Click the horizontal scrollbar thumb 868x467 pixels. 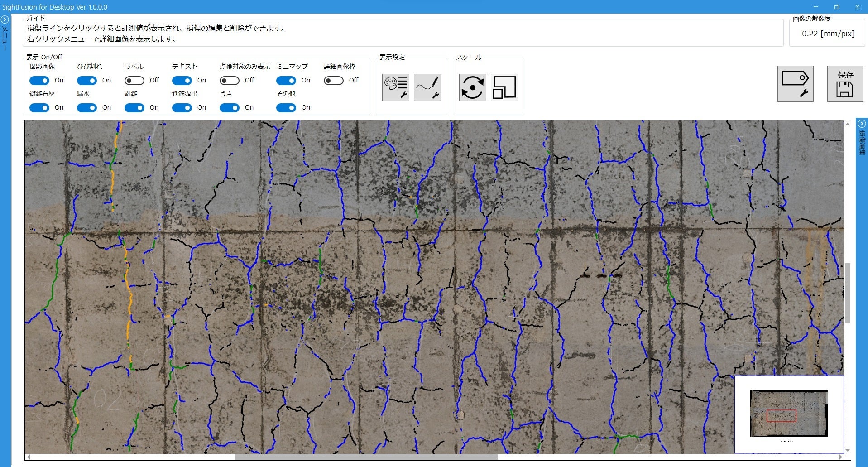[366, 457]
